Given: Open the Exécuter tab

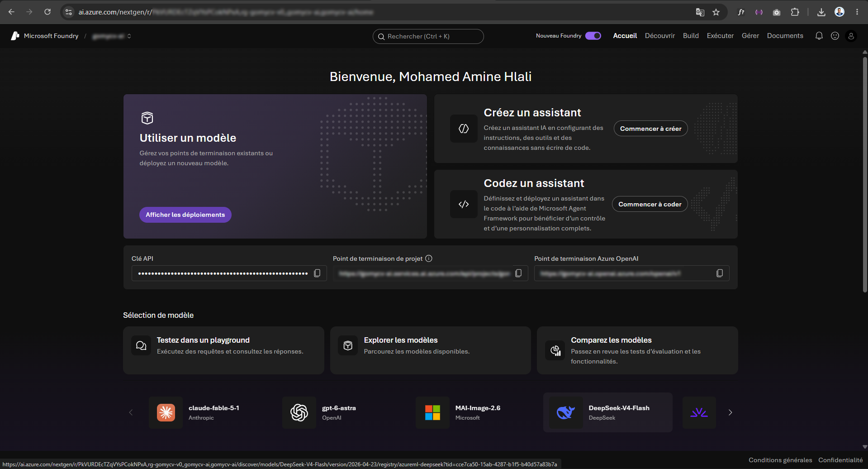Looking at the screenshot, I should pos(720,36).
